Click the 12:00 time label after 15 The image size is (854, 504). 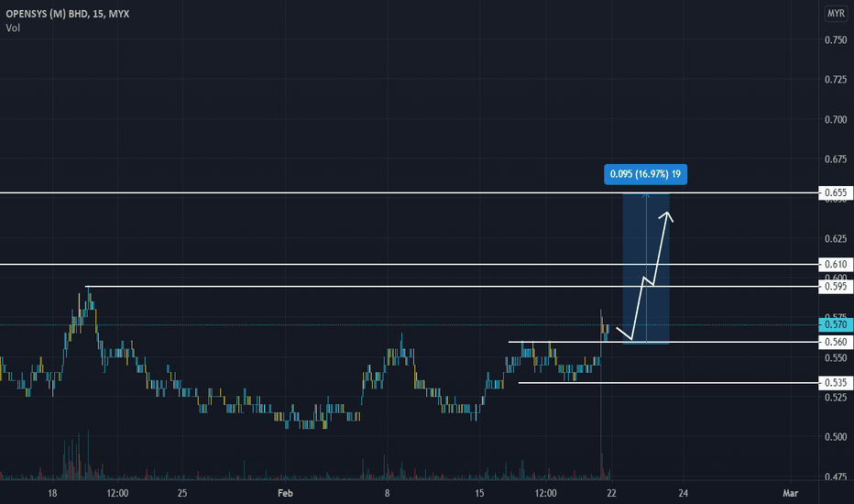pos(546,493)
